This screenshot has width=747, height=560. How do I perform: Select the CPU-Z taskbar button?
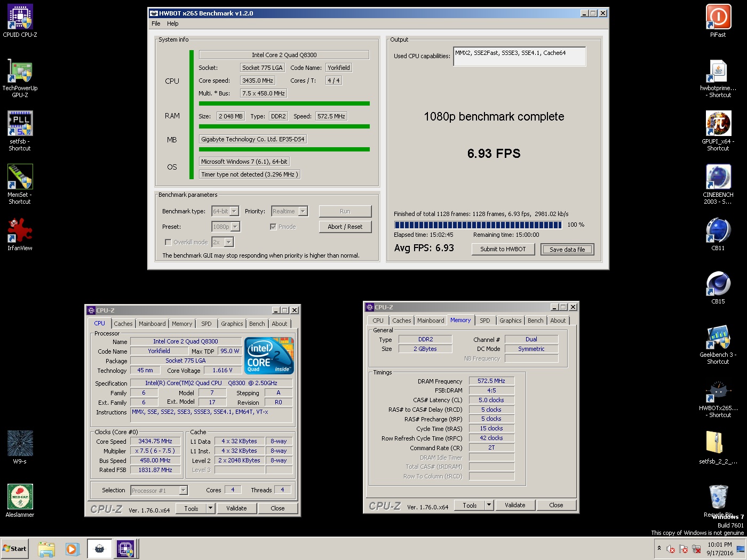pyautogui.click(x=125, y=549)
